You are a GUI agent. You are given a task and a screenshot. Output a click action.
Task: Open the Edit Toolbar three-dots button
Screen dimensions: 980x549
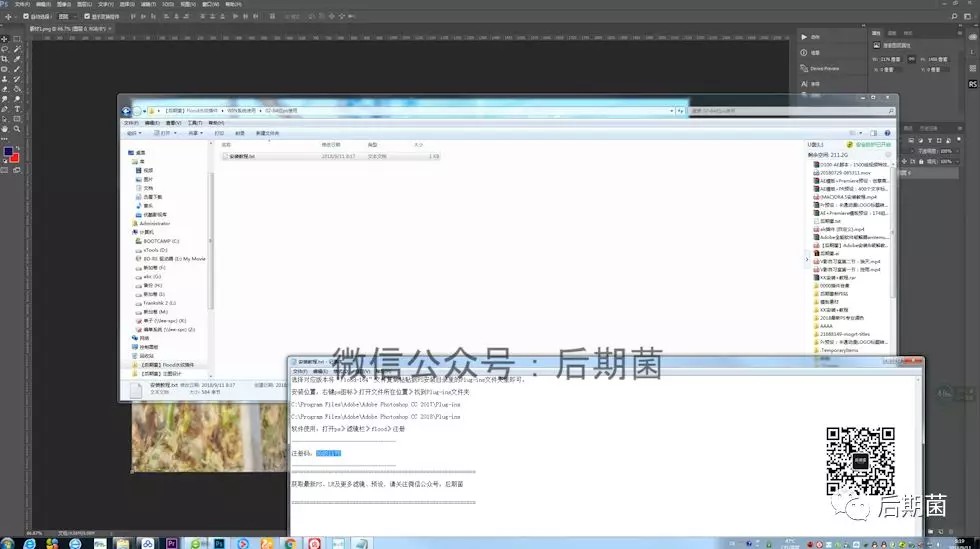4,139
